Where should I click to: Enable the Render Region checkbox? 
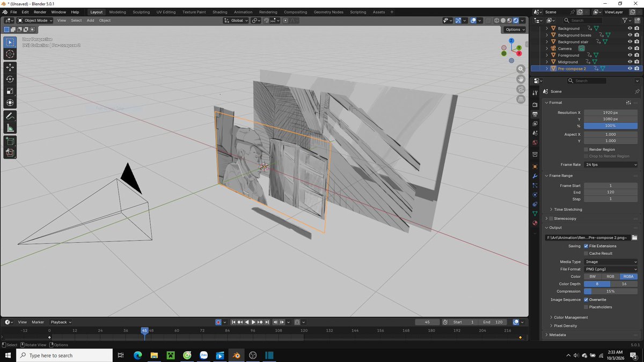[586, 150]
